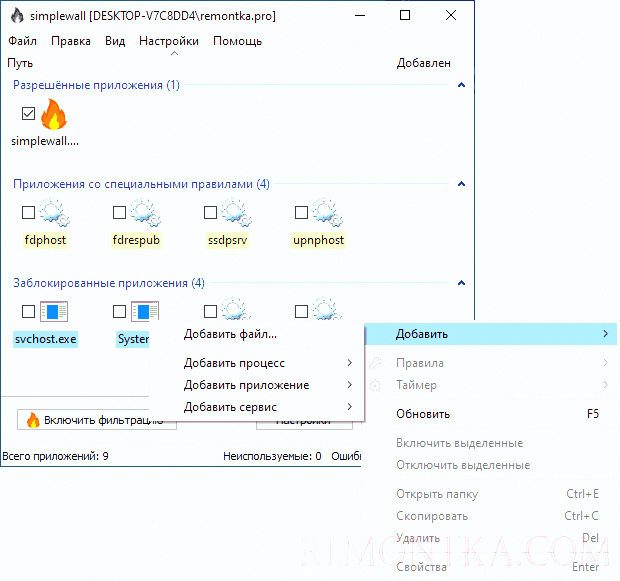Sort by the Путь column header

click(x=20, y=63)
